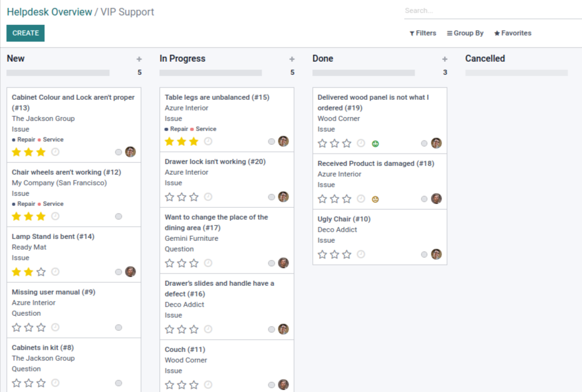The height and width of the screenshot is (392, 582).
Task: Add a quick ticket in New column
Action: coord(139,59)
